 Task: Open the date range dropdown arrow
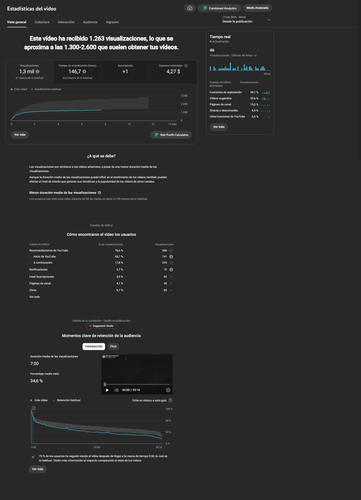tap(269, 20)
